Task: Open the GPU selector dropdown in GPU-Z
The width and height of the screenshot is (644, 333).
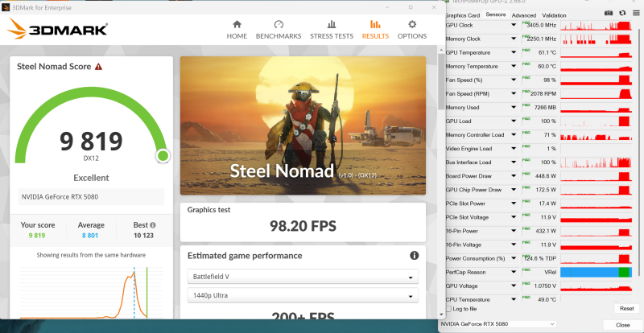Action: tap(498, 324)
